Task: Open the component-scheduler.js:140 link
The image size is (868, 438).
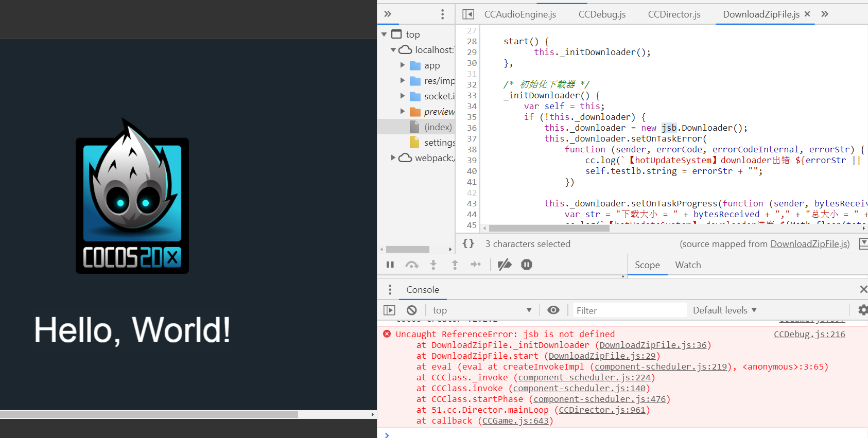Action: [x=579, y=388]
